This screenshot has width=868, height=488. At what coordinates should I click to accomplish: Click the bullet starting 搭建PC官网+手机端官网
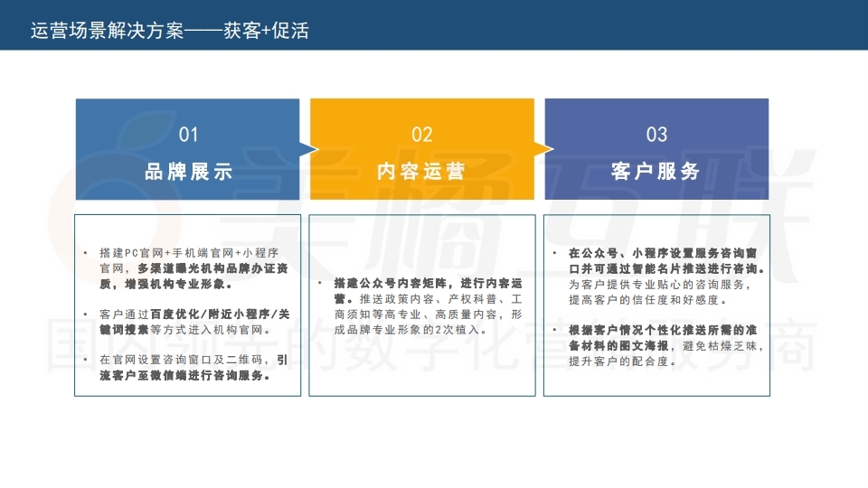193,268
